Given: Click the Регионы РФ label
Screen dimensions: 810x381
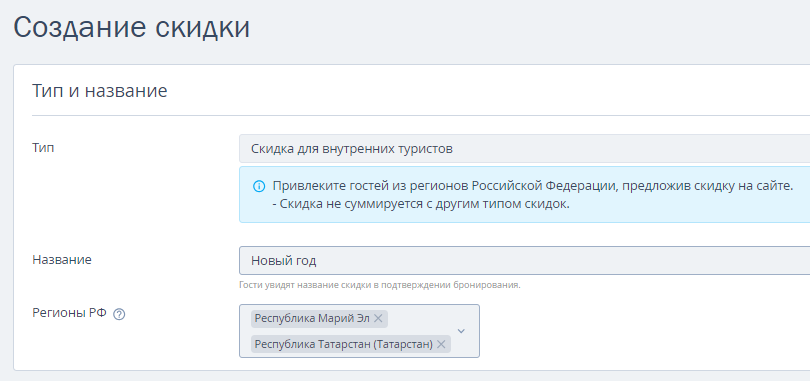Looking at the screenshot, I should [69, 313].
